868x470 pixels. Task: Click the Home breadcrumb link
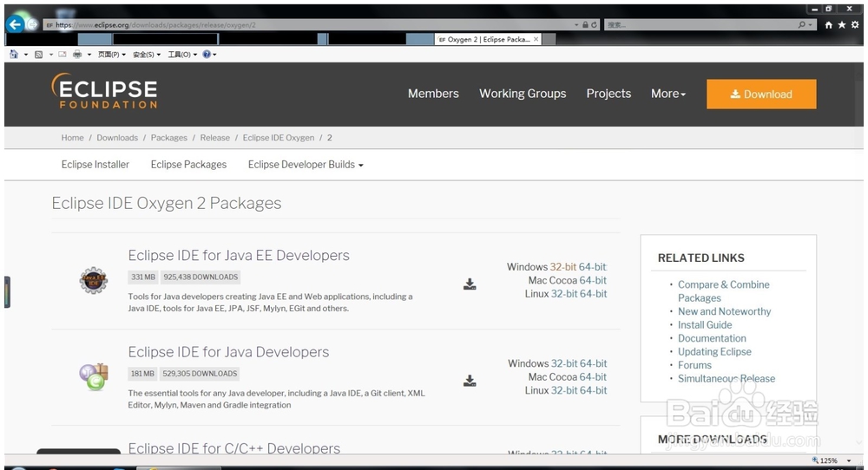pos(73,138)
